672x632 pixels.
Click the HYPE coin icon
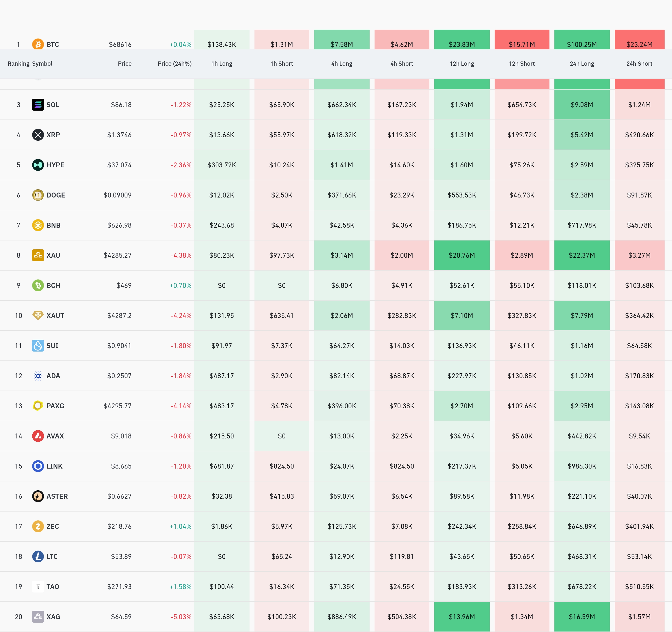tap(38, 165)
